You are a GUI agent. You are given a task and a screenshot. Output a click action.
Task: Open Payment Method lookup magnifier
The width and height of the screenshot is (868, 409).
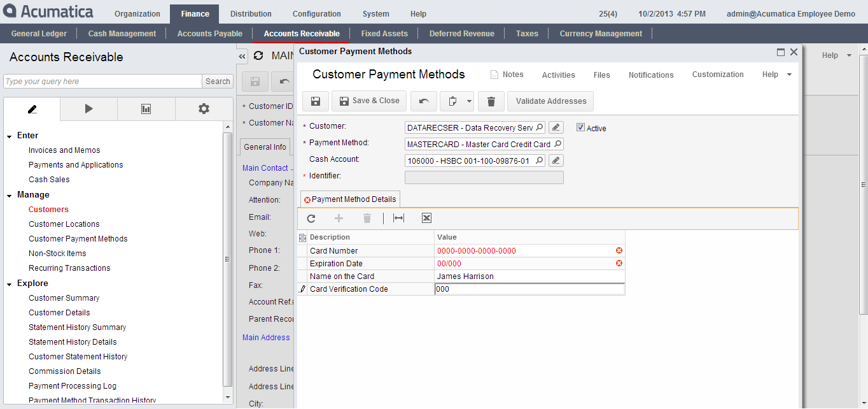[x=558, y=144]
